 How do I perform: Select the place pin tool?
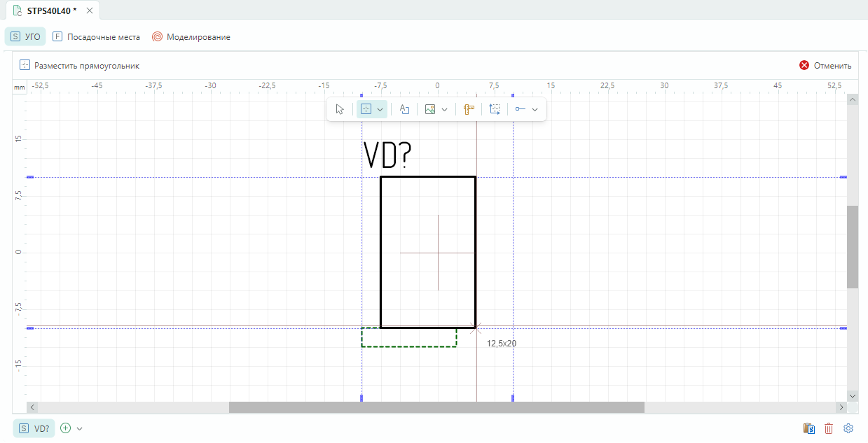pos(521,109)
